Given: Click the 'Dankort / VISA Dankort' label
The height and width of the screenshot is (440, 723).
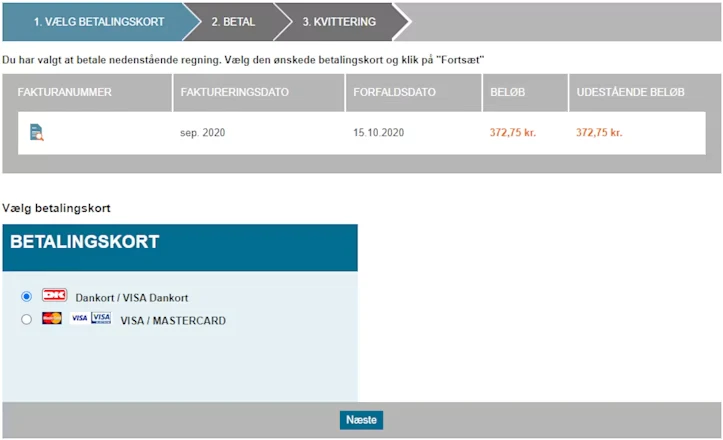Looking at the screenshot, I should 131,298.
